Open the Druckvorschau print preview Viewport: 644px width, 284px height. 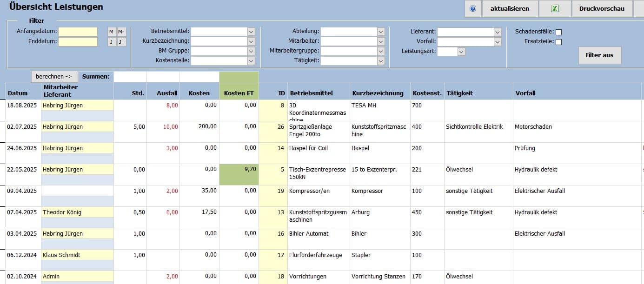tap(602, 8)
